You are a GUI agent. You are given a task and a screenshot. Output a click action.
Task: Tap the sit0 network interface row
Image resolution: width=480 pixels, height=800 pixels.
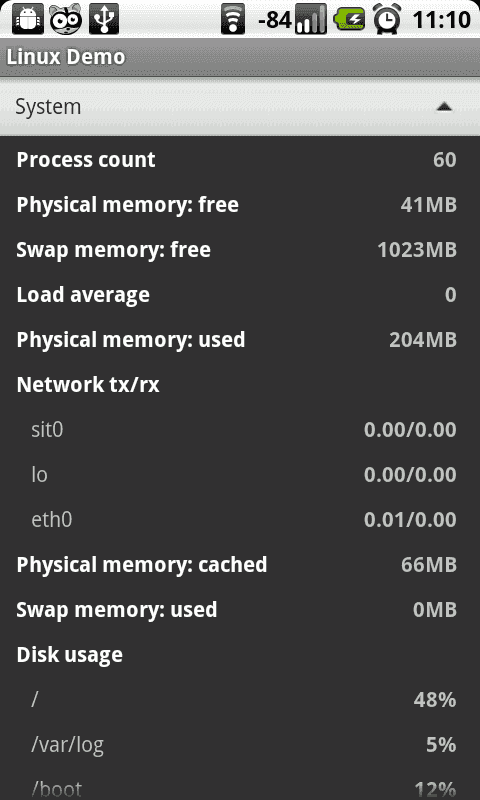point(240,430)
